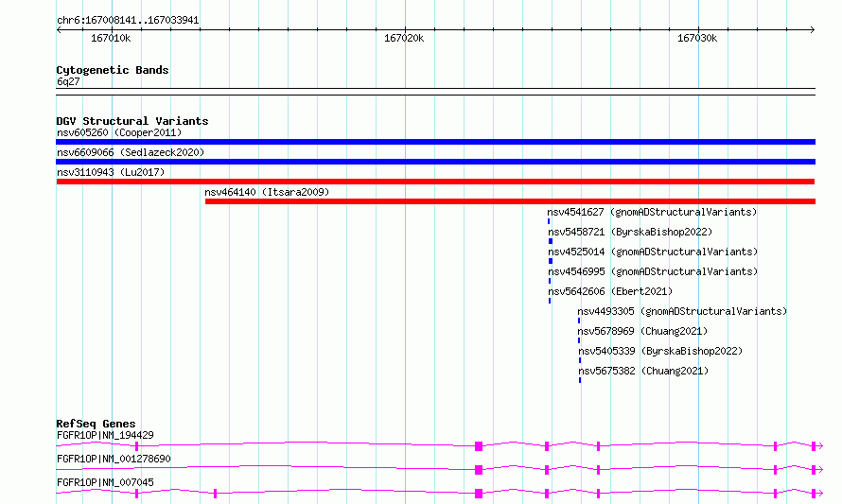Open variant nsv5675382 (Chuang2021)
This screenshot has width=842, height=504.
click(643, 371)
